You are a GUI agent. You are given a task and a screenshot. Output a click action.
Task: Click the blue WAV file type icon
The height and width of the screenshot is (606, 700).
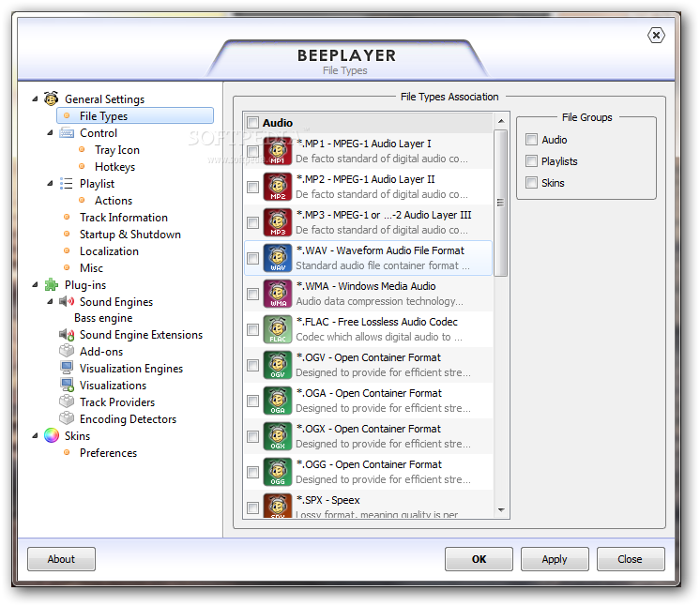pos(278,258)
